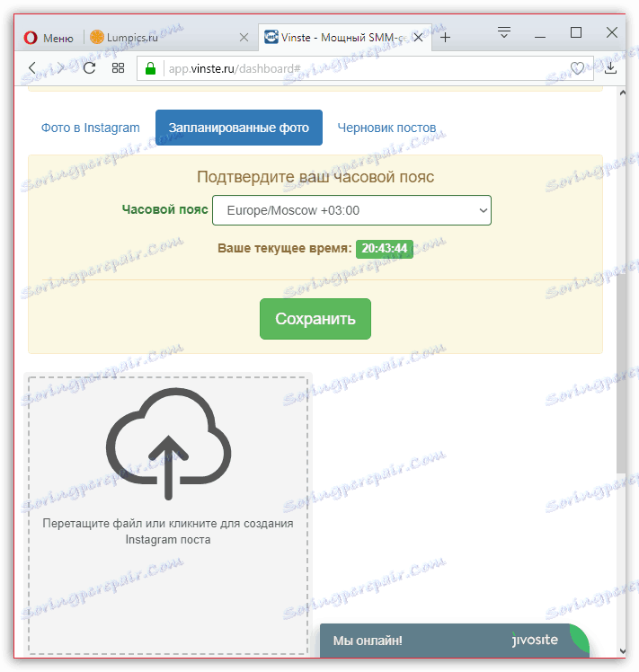Maximize the Opera window

point(576,32)
